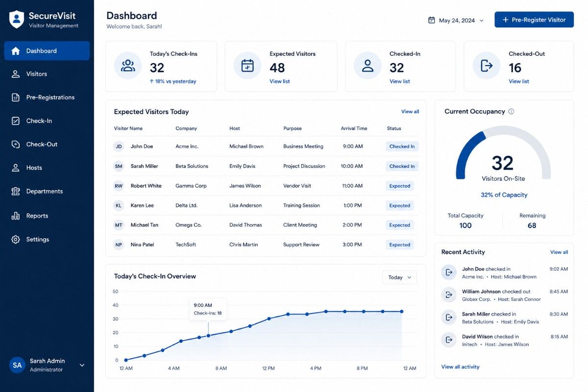The width and height of the screenshot is (588, 392).
Task: Click the Dashboard home icon
Action: coord(16,51)
